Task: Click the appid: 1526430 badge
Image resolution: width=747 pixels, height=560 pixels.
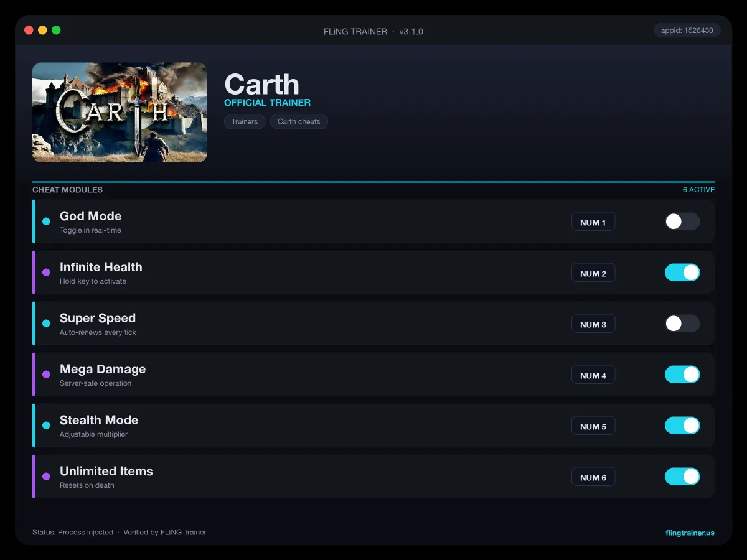Action: (x=687, y=30)
